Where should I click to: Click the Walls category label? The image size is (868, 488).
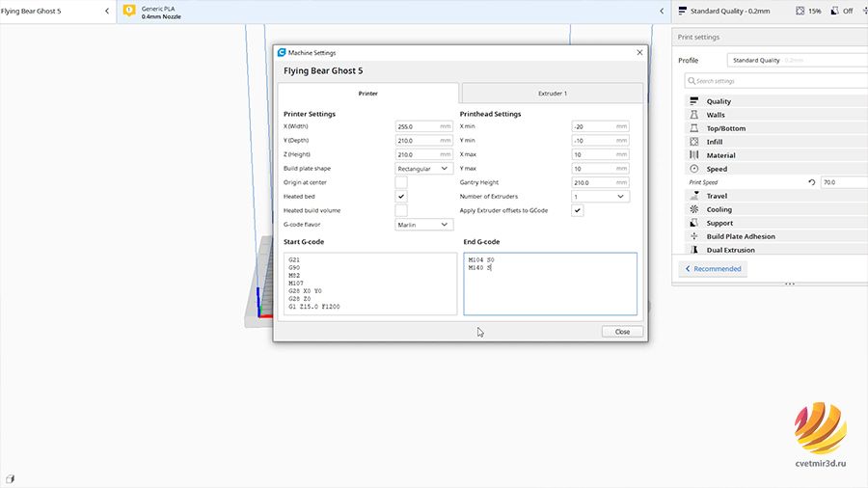(716, 115)
